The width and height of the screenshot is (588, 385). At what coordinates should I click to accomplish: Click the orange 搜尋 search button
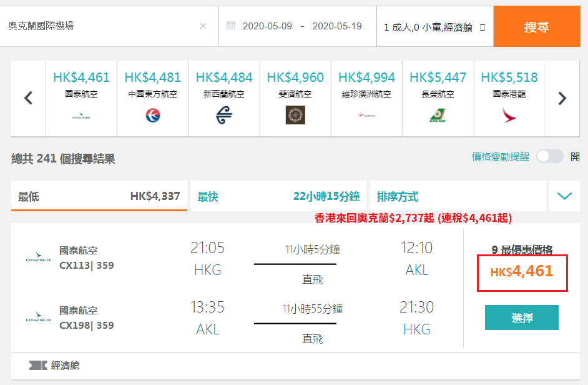tap(537, 26)
